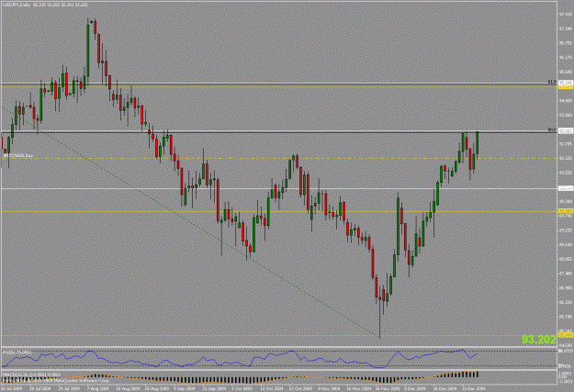Image resolution: width=574 pixels, height=392 pixels.
Task: Click the 61.8 Fibonacci level label
Action: click(x=552, y=82)
